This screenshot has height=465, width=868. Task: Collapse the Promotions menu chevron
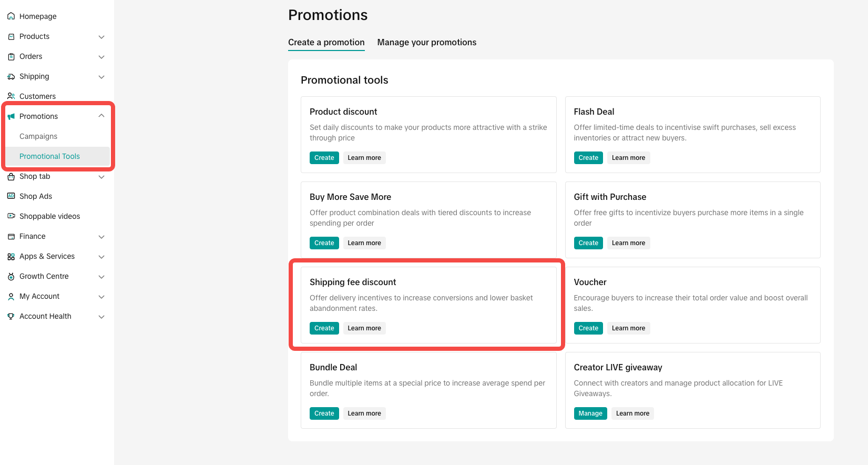101,116
